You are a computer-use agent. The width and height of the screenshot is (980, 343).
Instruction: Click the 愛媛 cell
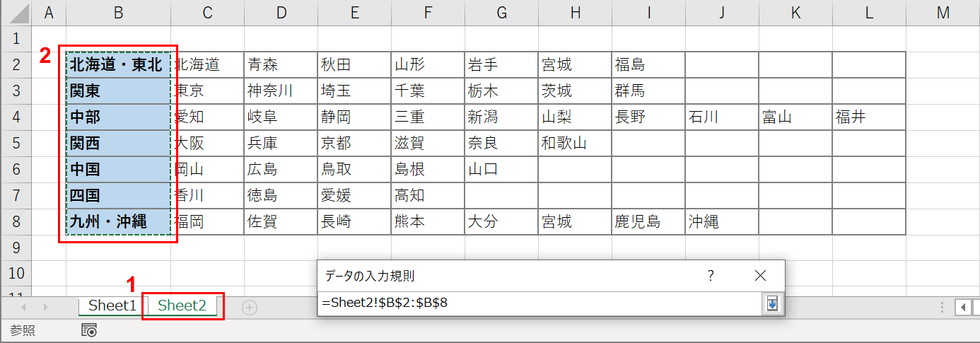click(x=354, y=196)
